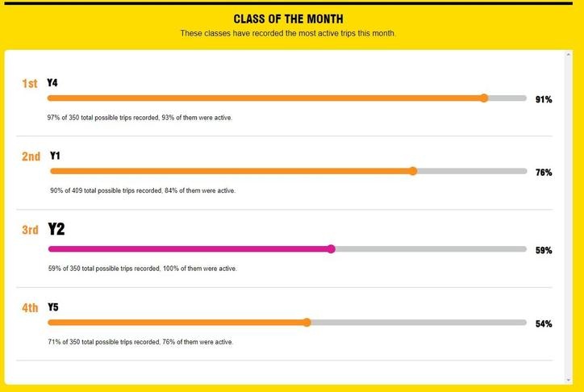Click the Y1 progress bar knob

(413, 171)
